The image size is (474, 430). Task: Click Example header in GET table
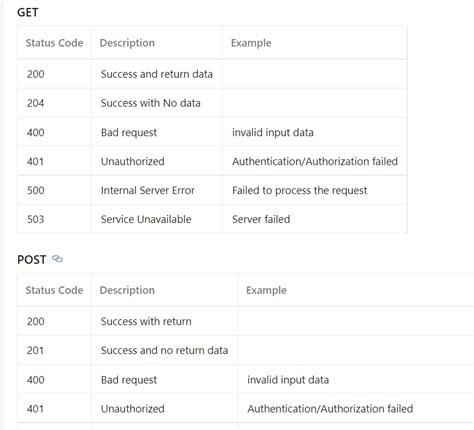coord(251,43)
